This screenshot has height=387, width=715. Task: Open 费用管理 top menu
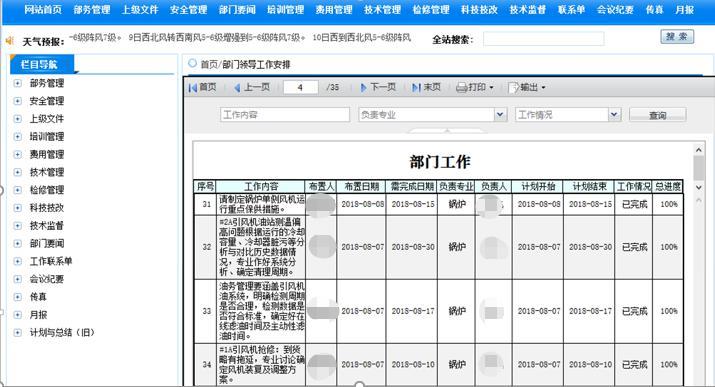[334, 10]
